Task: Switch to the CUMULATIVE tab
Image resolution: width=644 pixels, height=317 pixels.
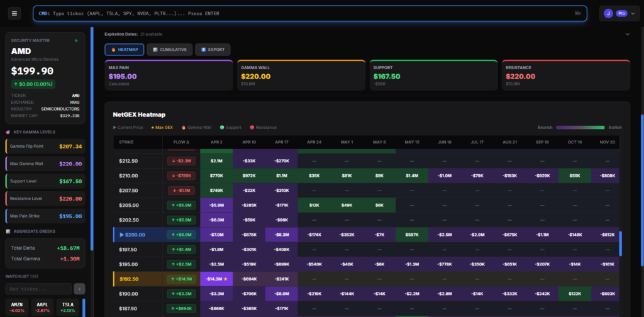Action: tap(170, 49)
